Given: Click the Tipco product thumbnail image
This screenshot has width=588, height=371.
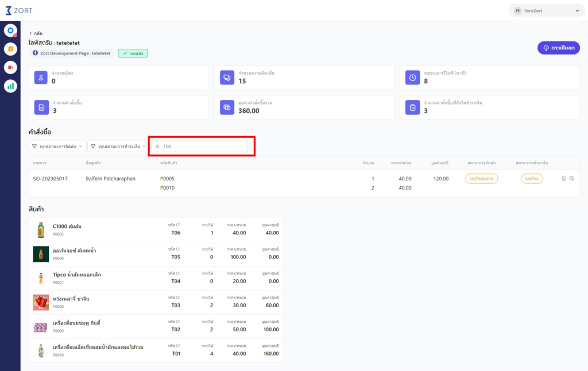Looking at the screenshot, I should 40,278.
